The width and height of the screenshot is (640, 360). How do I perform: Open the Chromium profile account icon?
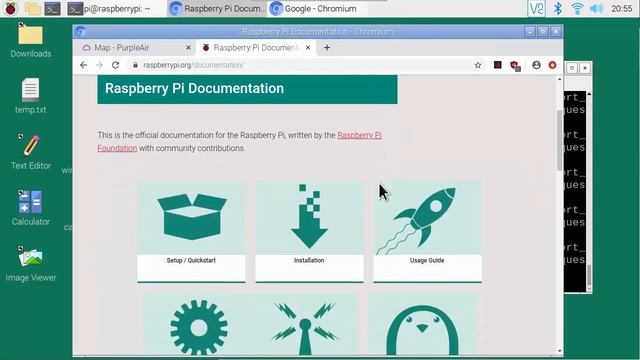[536, 65]
